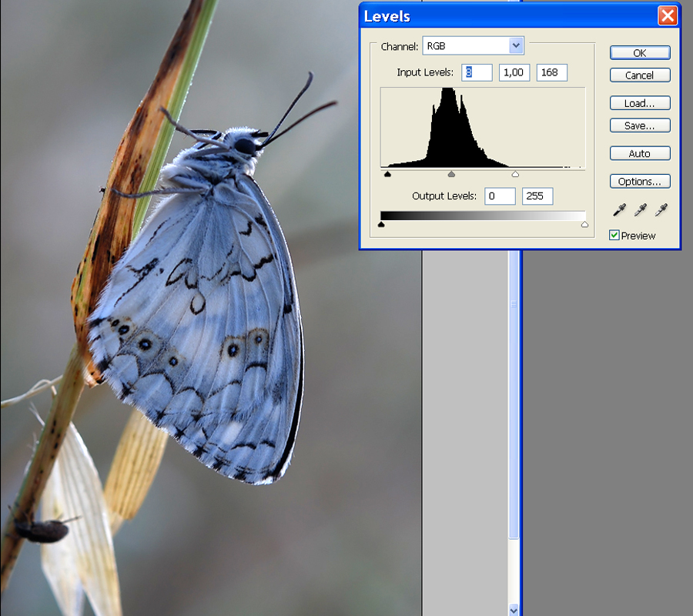
Task: Click the white input slider triangle
Action: coord(515,174)
